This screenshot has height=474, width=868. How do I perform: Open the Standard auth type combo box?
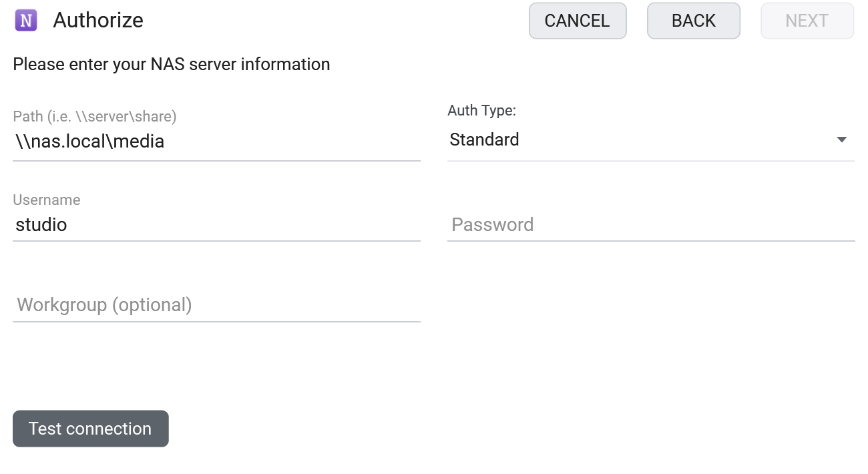coord(651,140)
